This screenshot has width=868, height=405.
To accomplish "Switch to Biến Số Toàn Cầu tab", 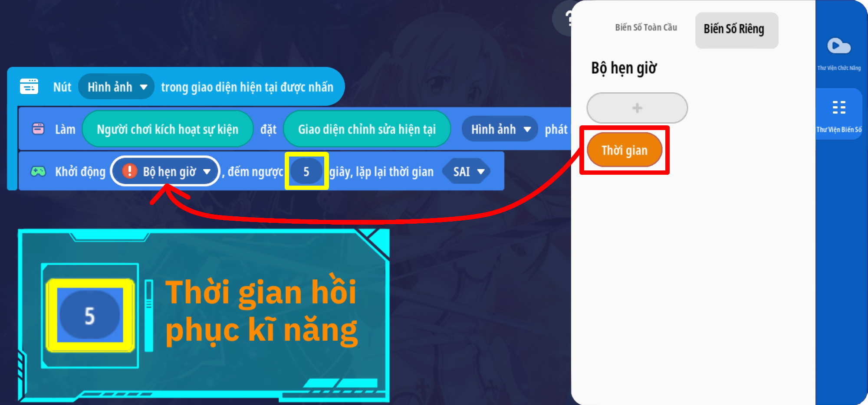I will tap(646, 27).
